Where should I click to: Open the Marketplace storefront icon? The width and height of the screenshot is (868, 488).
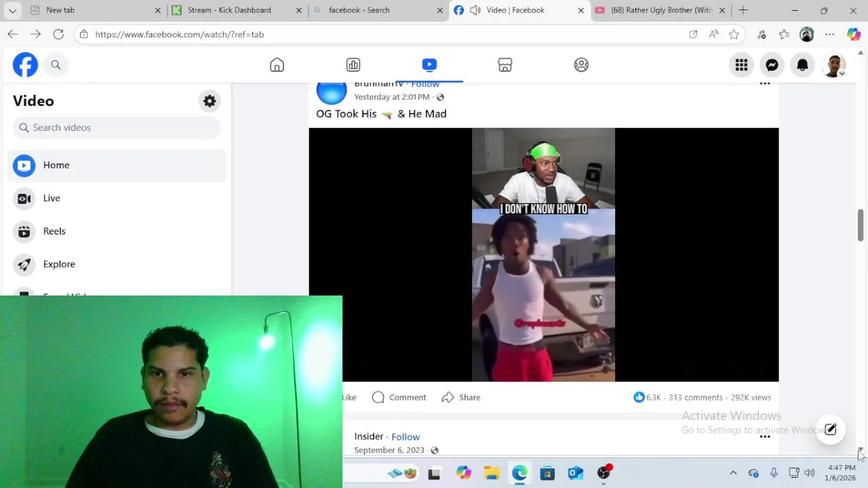(x=505, y=65)
